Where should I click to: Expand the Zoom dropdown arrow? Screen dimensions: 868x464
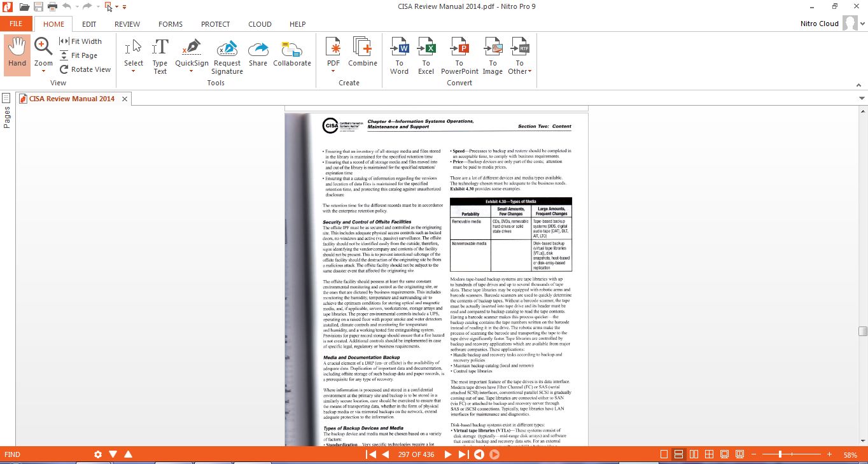click(x=43, y=71)
